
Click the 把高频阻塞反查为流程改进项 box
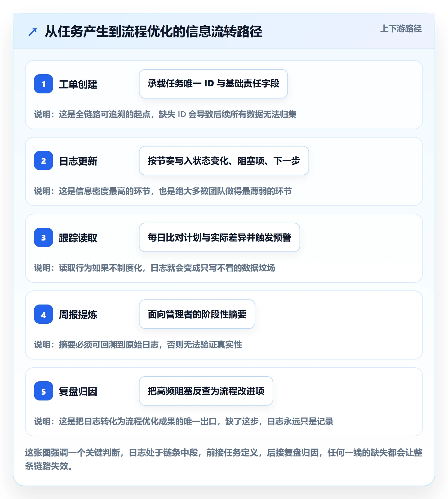(x=206, y=391)
